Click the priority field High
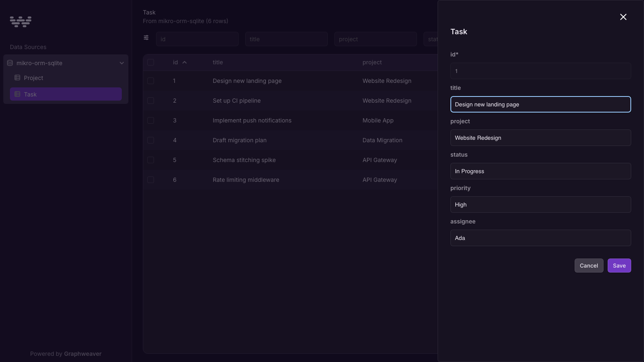 click(540, 205)
